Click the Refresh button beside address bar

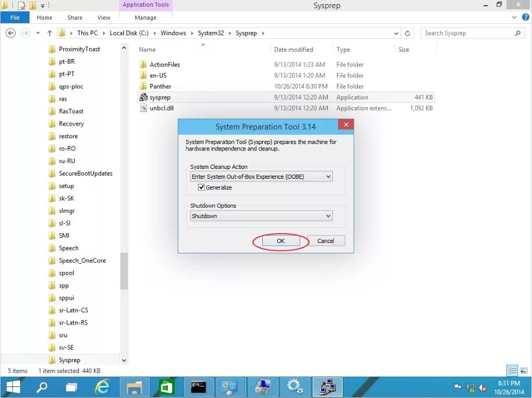(408, 33)
